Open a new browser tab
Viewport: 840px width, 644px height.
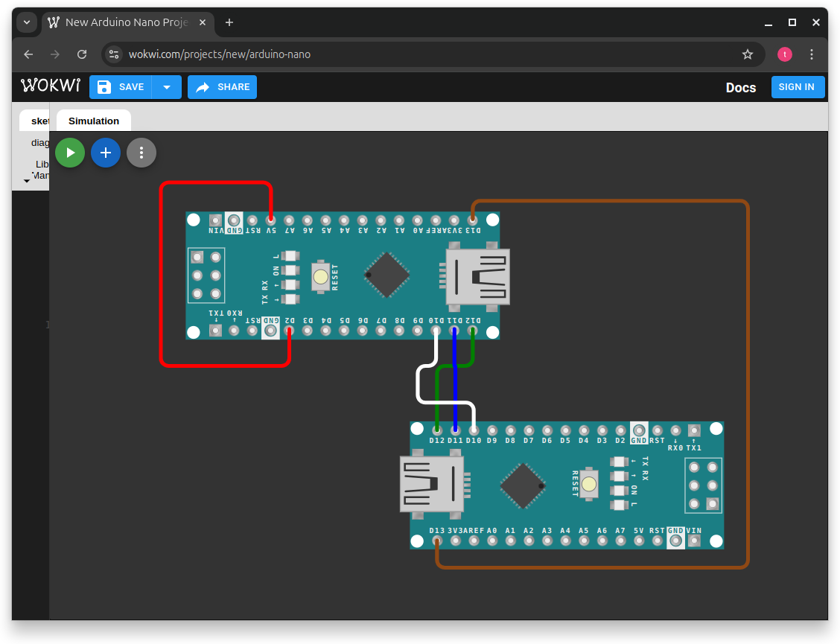pyautogui.click(x=229, y=22)
